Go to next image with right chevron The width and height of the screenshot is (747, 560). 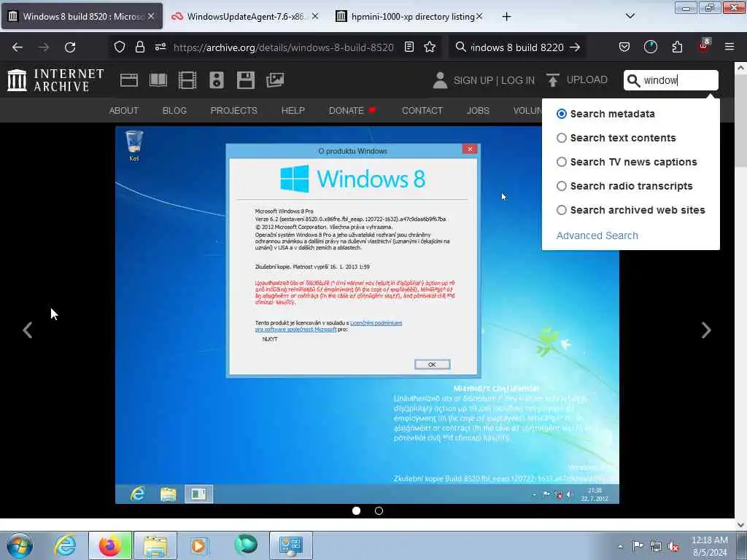click(706, 330)
